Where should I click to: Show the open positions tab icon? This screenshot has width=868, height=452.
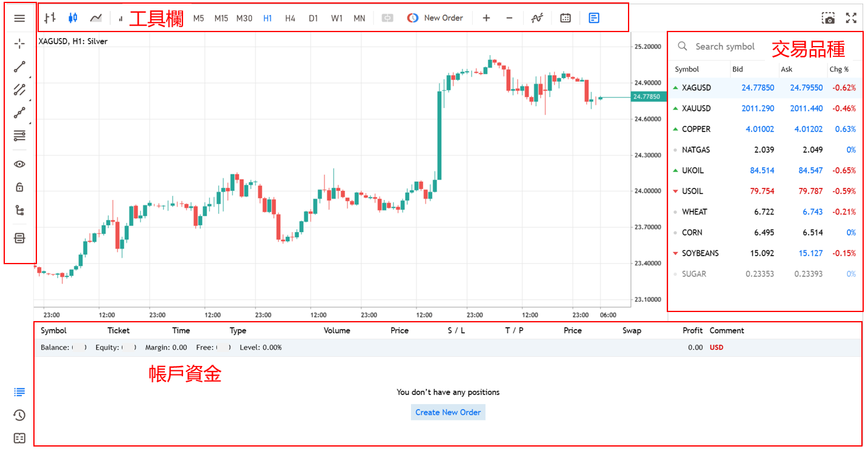[x=19, y=392]
